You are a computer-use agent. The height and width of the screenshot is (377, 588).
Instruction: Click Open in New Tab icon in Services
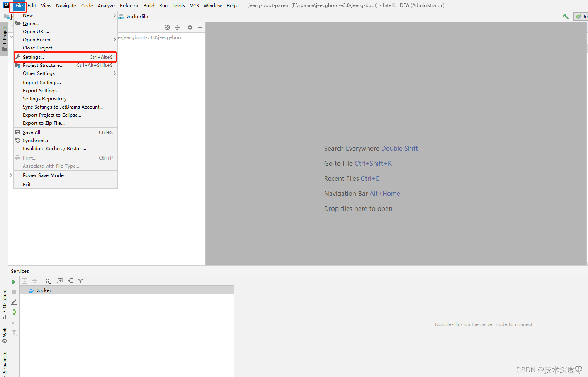click(60, 281)
